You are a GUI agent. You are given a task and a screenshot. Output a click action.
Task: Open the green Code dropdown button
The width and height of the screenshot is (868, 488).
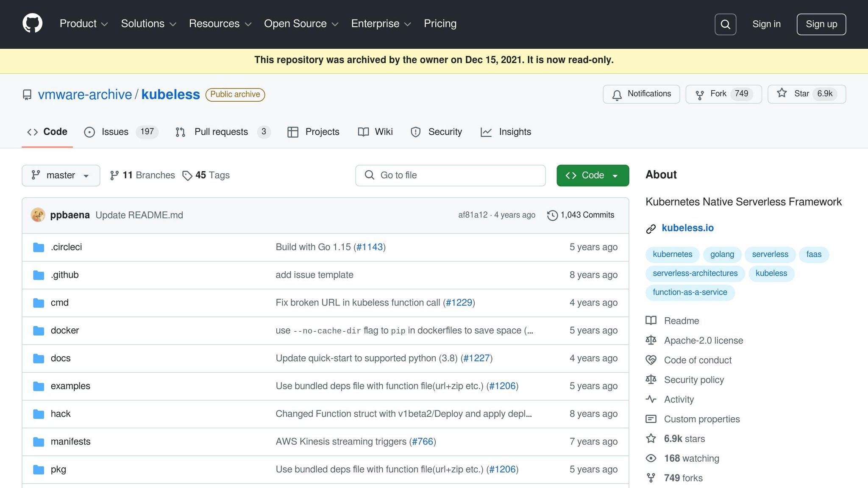[593, 175]
